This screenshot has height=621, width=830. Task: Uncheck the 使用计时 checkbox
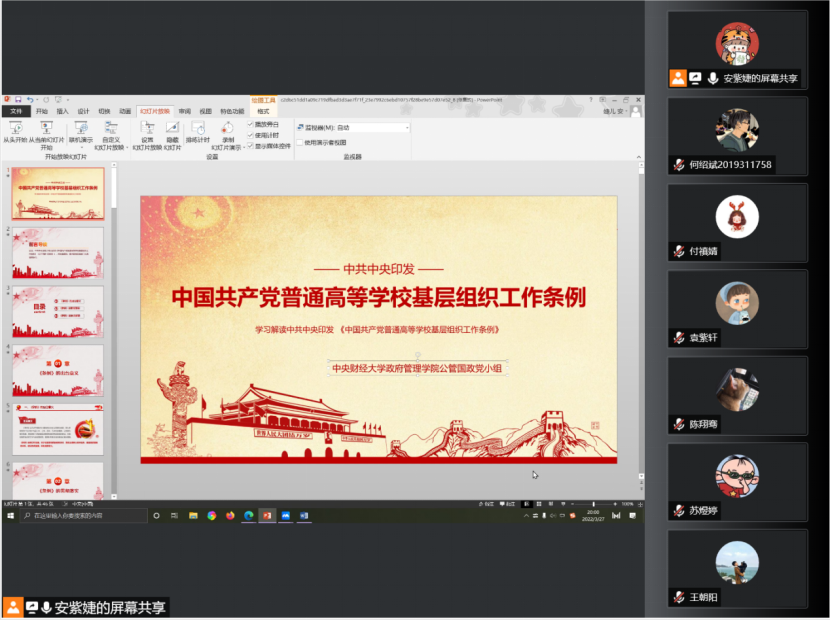pos(251,135)
